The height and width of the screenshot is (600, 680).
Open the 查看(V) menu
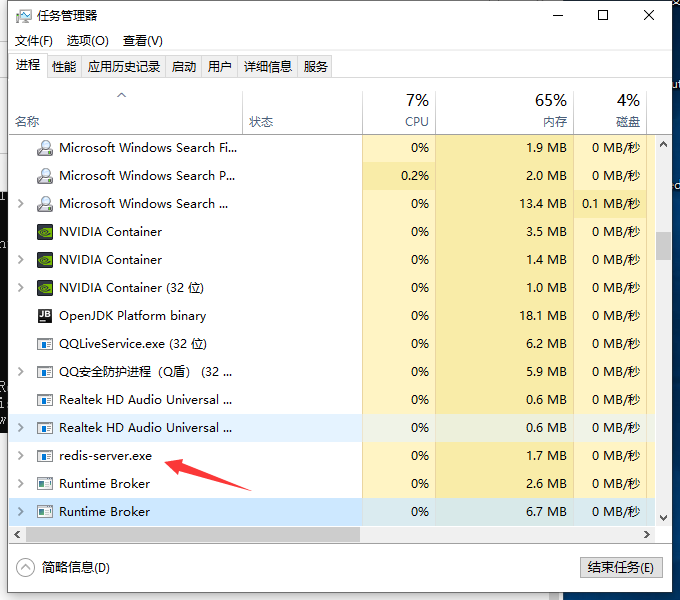(x=143, y=41)
